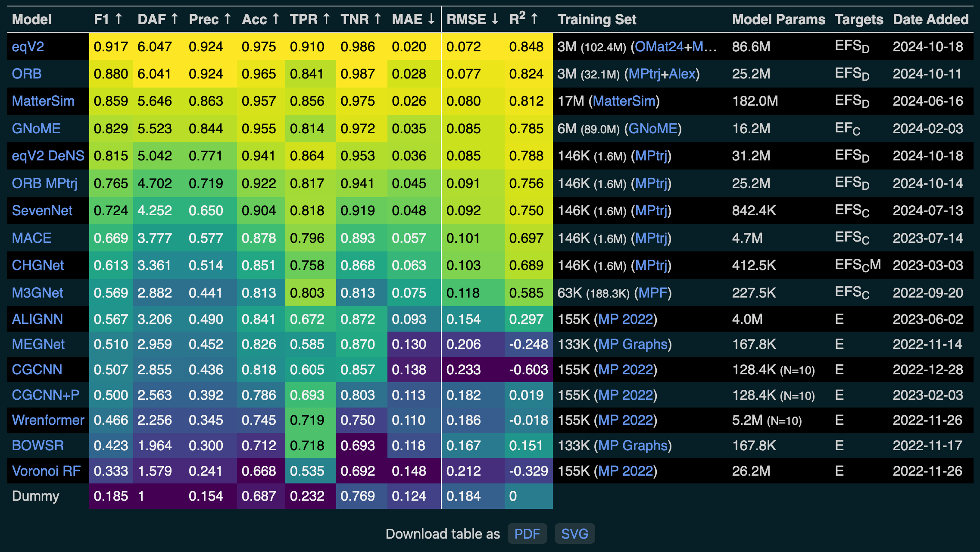Download table as PDF
Viewport: 980px width, 552px height.
point(527,534)
